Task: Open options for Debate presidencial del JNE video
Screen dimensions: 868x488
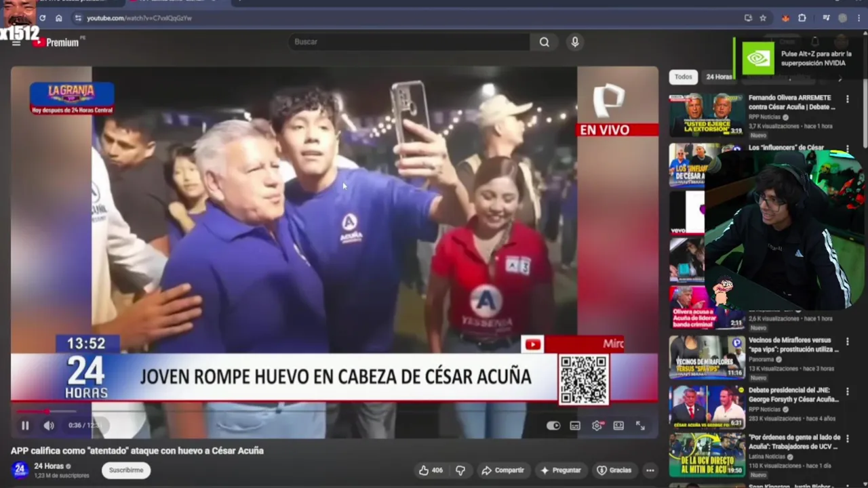Action: [x=847, y=391]
